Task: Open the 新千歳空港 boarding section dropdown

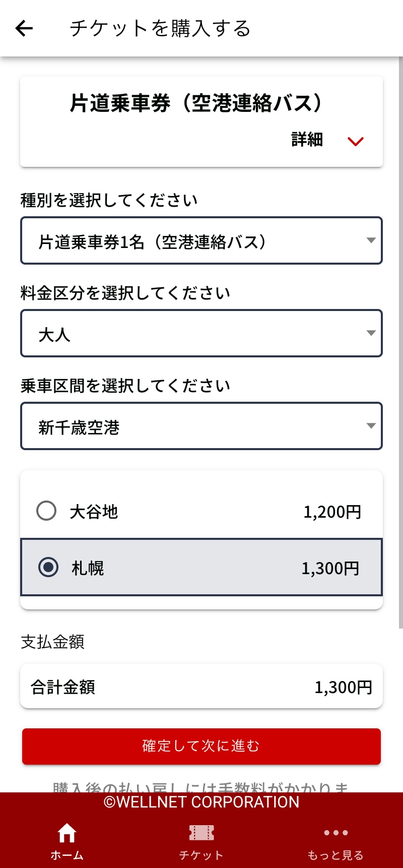Action: [x=201, y=426]
